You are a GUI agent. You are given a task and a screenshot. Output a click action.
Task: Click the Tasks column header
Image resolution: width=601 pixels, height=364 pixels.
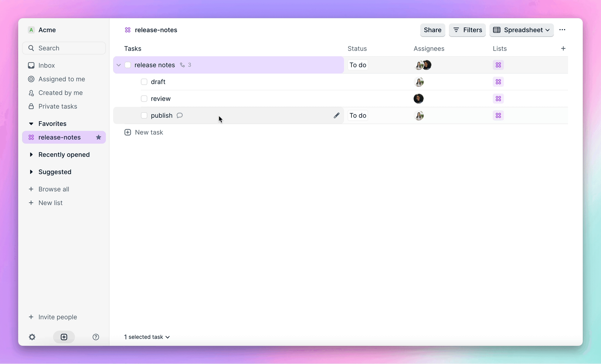[133, 49]
